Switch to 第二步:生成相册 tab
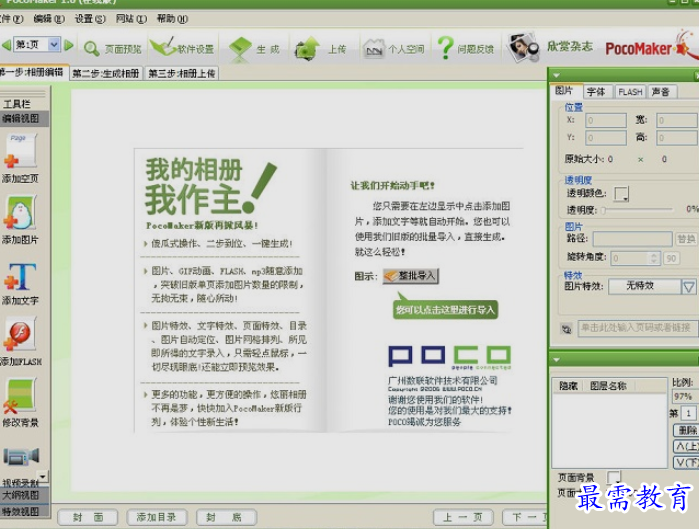This screenshot has height=529, width=699. click(106, 73)
